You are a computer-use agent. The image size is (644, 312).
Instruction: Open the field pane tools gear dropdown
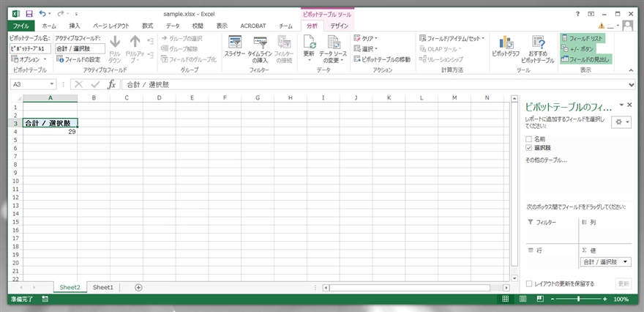click(621, 122)
